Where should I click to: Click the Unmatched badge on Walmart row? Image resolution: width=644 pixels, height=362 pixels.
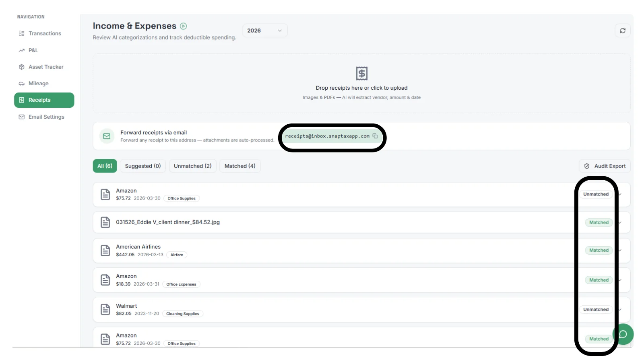click(596, 310)
